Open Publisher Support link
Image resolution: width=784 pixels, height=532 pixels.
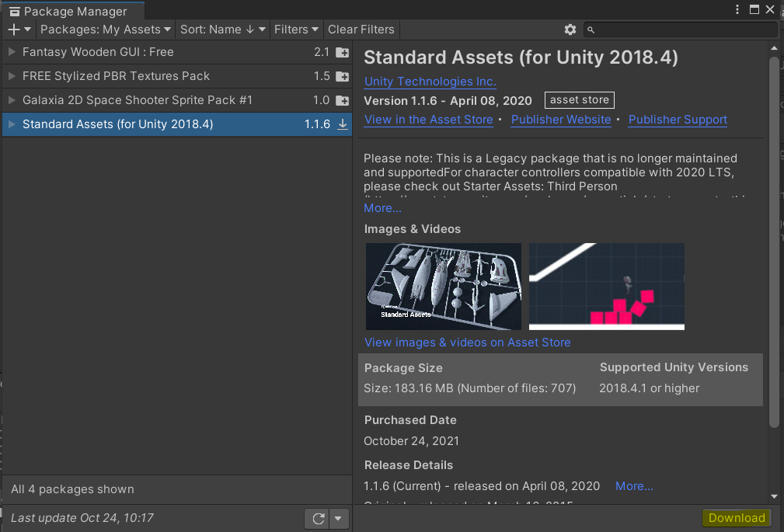point(678,120)
